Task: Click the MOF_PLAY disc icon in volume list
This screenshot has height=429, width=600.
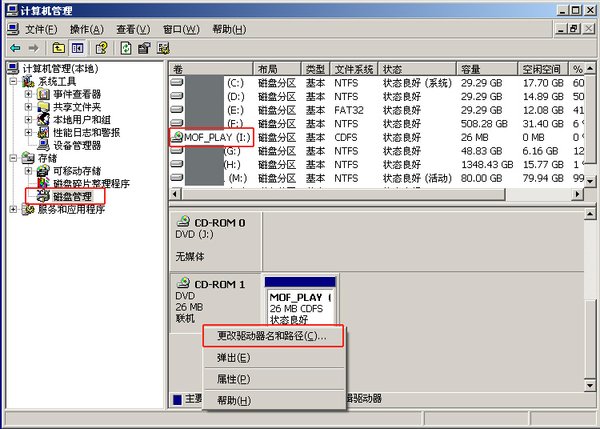Action: click(x=177, y=137)
